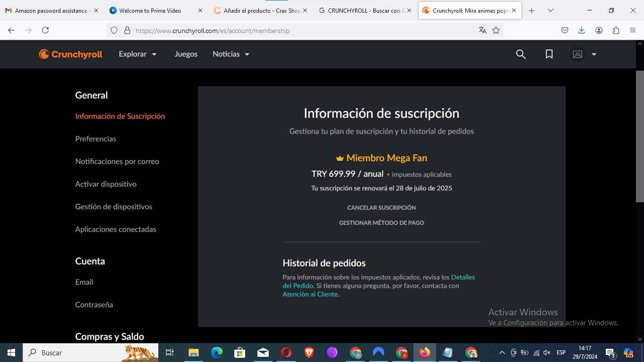Switch to Welcome to Prime Video tab
Screen dimensions: 644x362
coord(150,10)
